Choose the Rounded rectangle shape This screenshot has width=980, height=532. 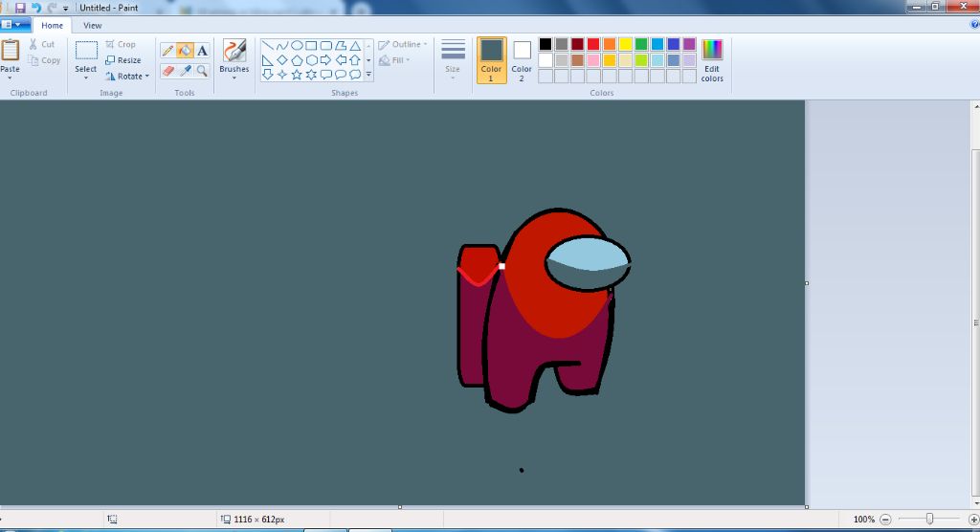point(325,46)
